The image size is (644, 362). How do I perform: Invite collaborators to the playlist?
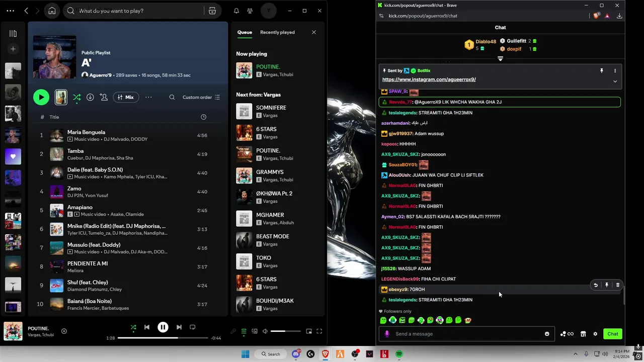pyautogui.click(x=104, y=97)
